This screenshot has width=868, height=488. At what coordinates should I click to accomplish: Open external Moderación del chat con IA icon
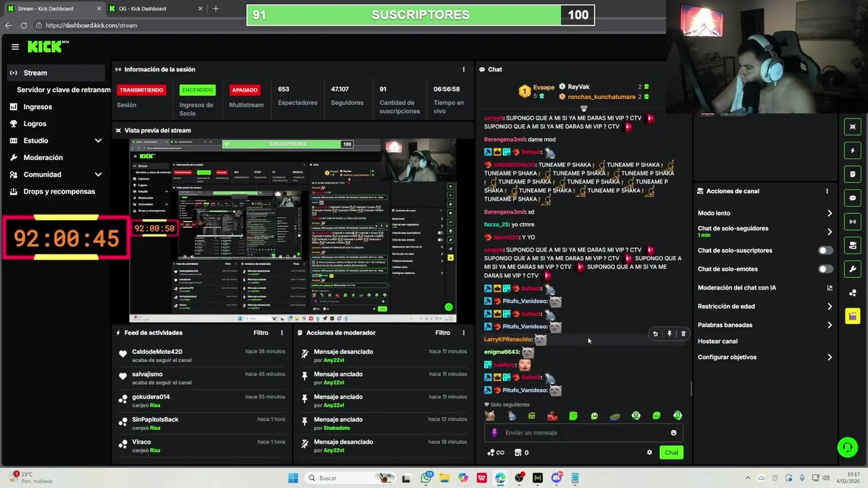click(x=829, y=288)
